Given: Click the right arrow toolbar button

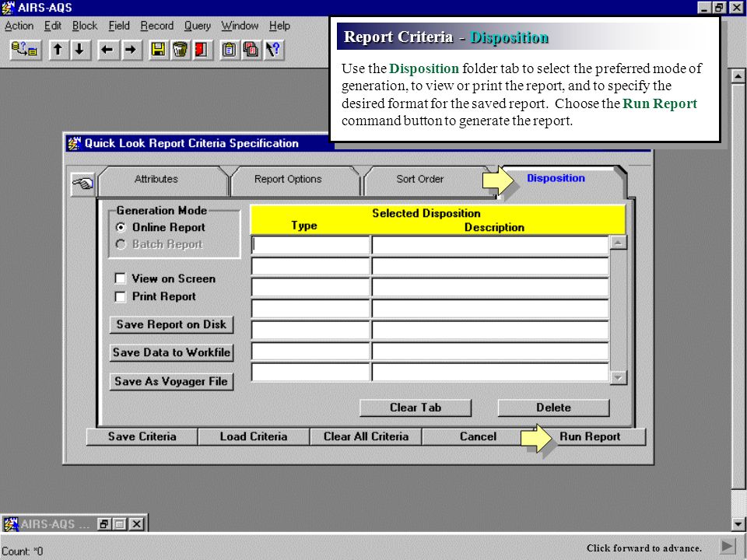Looking at the screenshot, I should 130,50.
